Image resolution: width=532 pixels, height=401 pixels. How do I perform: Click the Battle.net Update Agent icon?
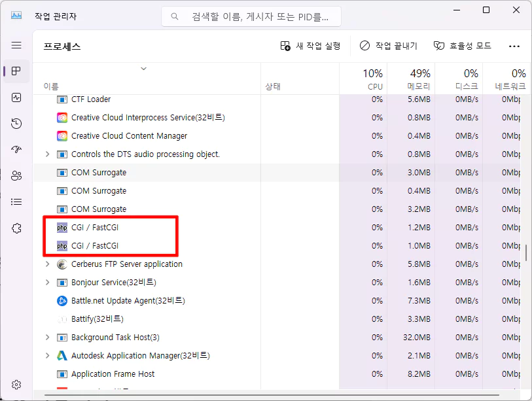point(62,301)
